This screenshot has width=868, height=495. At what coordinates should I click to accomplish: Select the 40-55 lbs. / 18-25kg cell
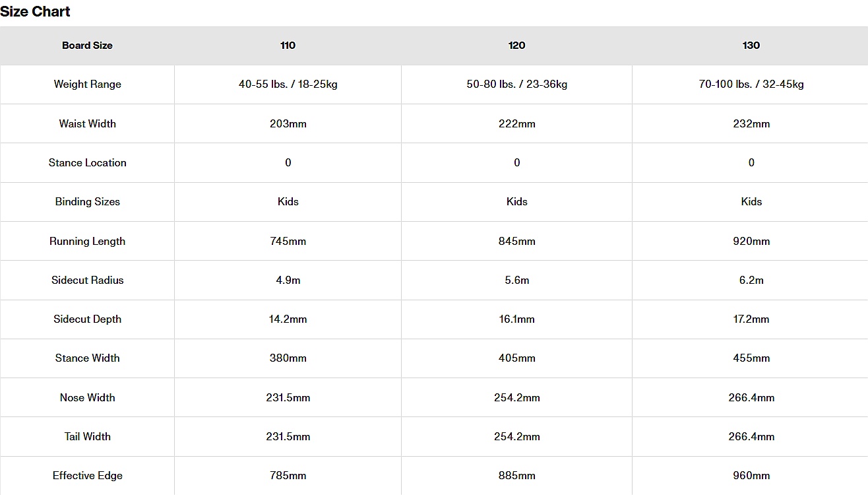(x=288, y=84)
